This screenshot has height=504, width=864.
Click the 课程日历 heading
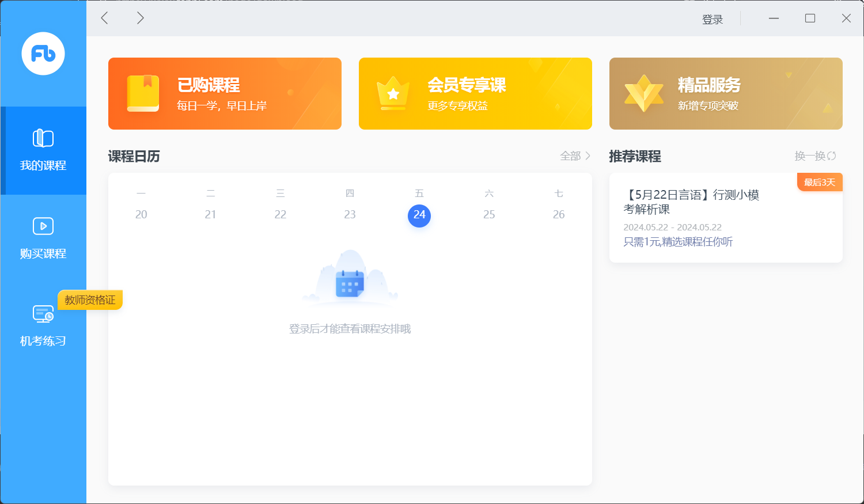click(134, 156)
